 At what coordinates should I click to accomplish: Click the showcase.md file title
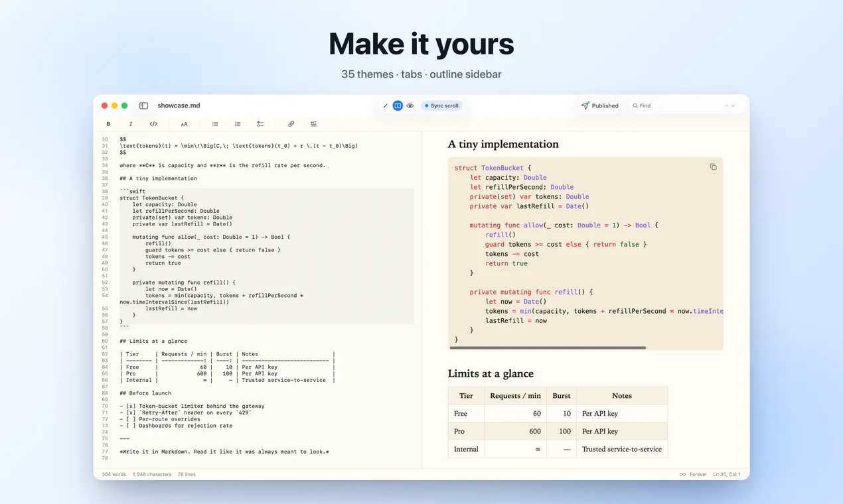tap(179, 105)
